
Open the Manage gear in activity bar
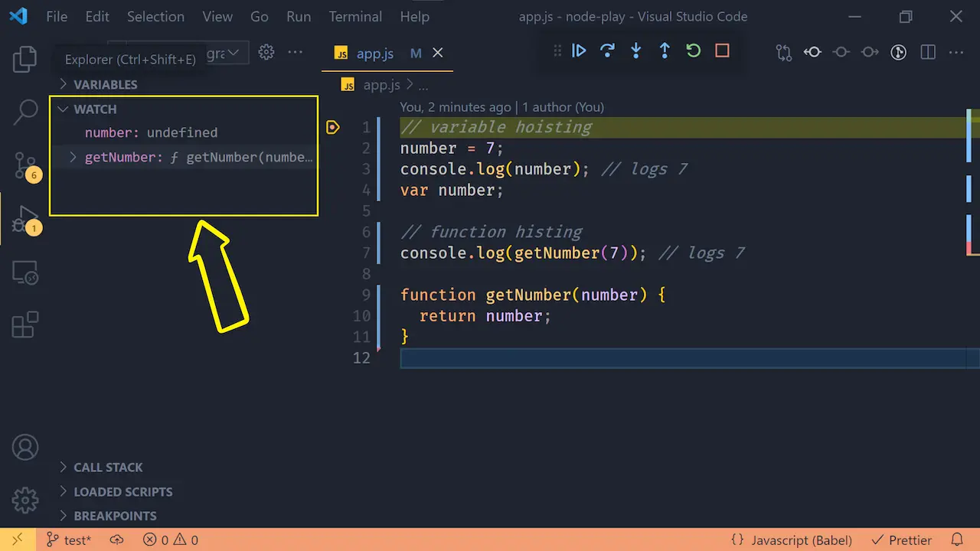25,499
